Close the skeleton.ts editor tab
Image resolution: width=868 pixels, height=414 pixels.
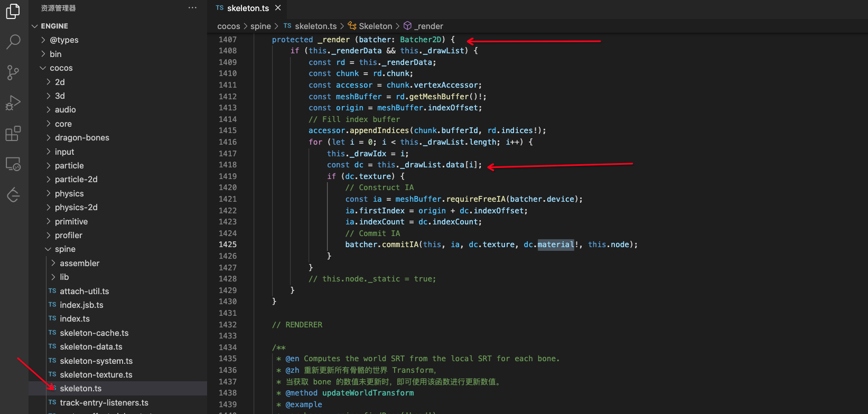(278, 8)
